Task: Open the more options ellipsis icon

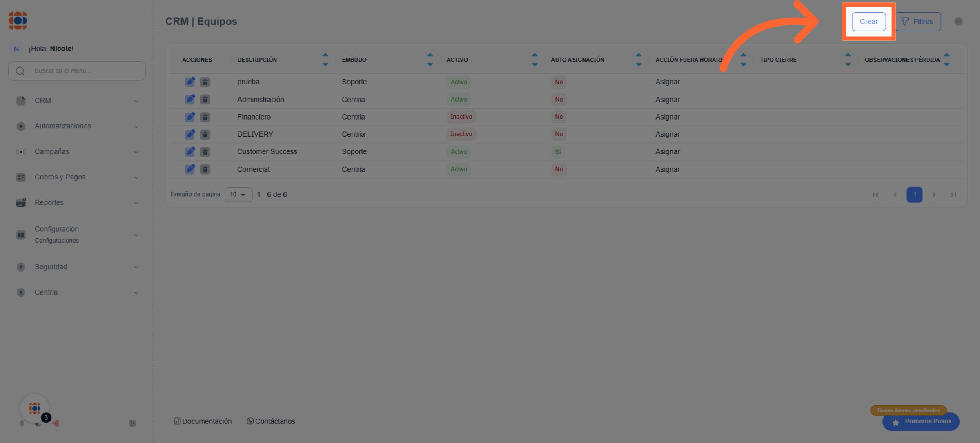Action: (x=958, y=22)
